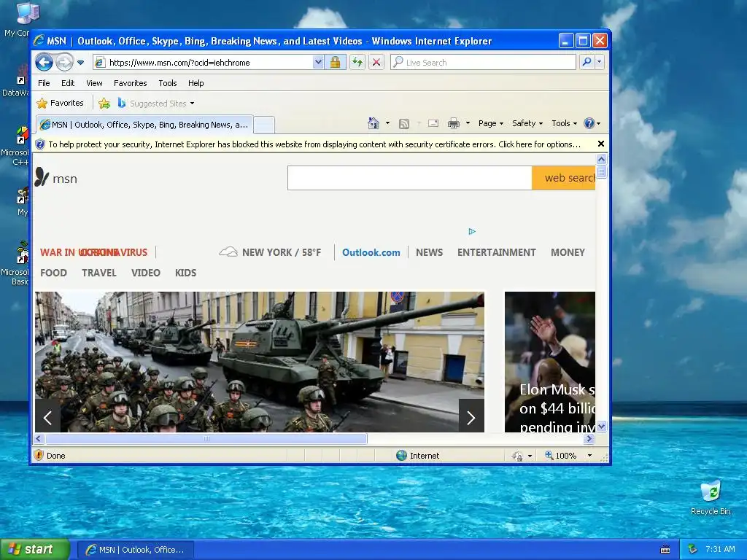
Task: Click the Favorites star button
Action: tap(60, 103)
